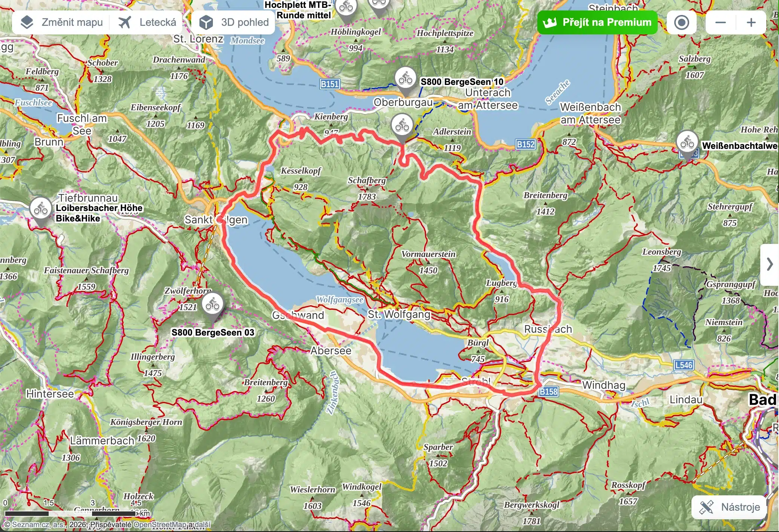Switch to Letecká aerial view

[147, 22]
